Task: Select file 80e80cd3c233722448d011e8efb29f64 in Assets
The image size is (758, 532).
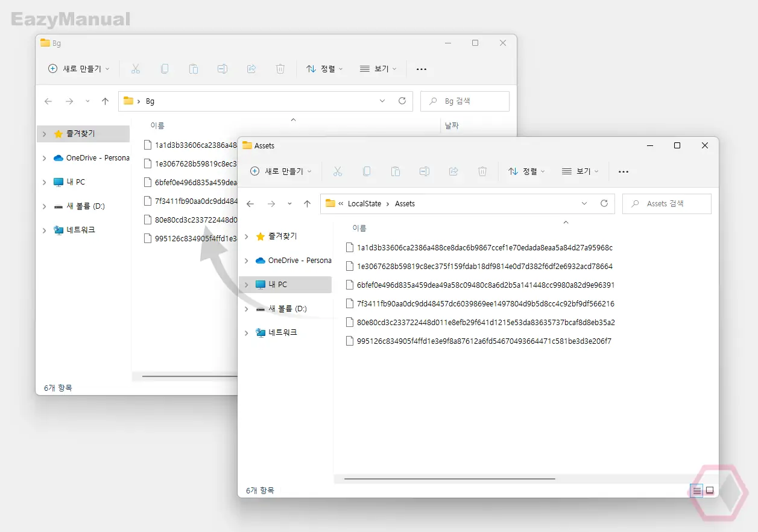Action: tap(479, 323)
